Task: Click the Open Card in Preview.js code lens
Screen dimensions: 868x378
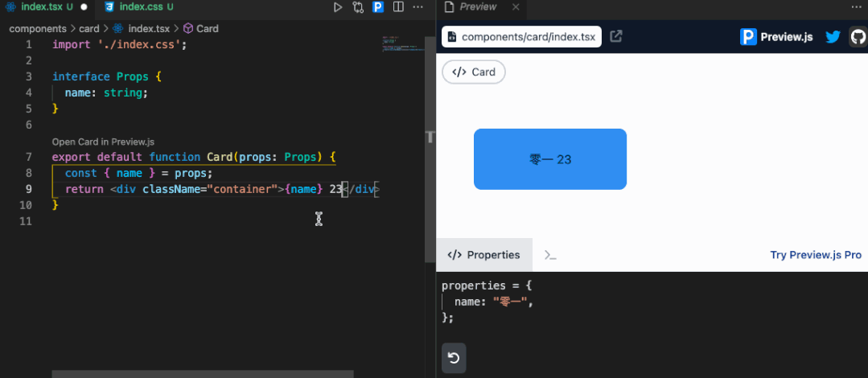Action: click(103, 142)
